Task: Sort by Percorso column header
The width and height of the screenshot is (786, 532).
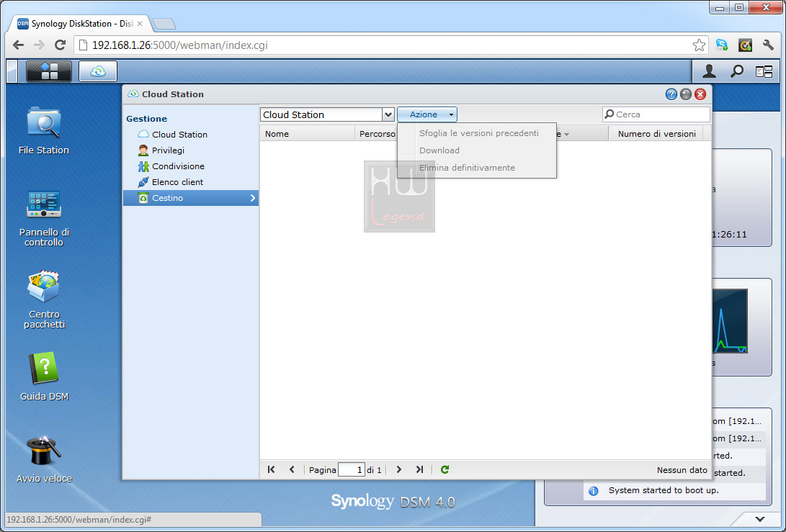Action: (x=377, y=134)
